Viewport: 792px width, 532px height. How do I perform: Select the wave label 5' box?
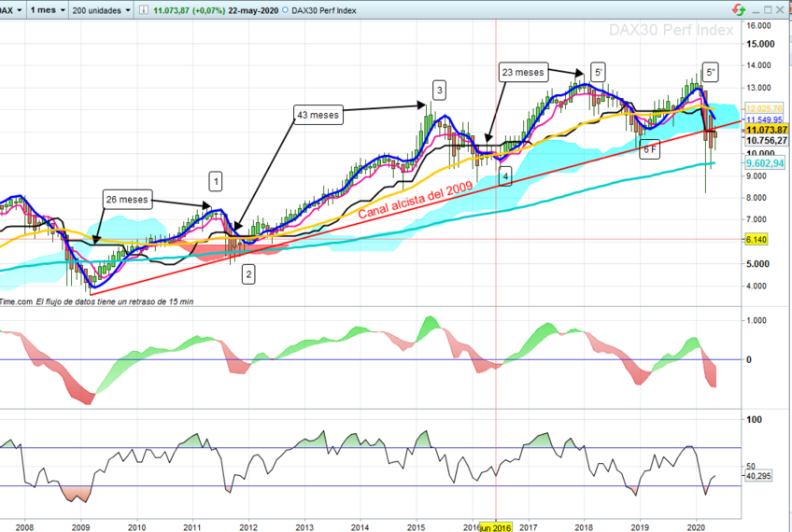tap(598, 72)
